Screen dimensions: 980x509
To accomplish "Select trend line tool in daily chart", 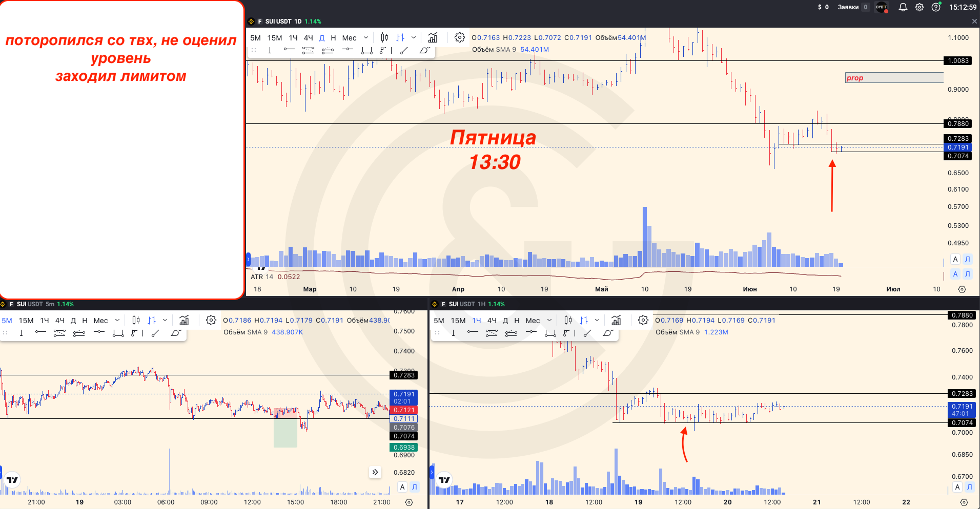I will pos(404,50).
